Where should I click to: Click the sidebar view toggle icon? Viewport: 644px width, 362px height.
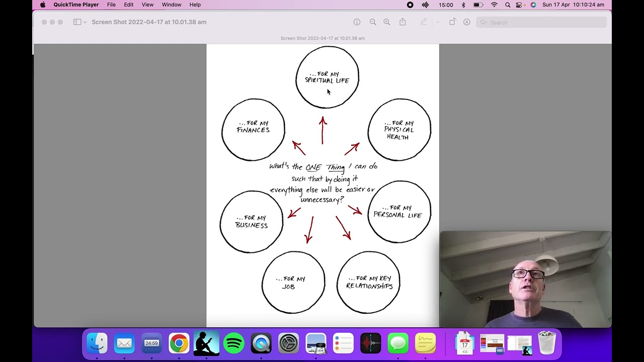click(x=77, y=22)
